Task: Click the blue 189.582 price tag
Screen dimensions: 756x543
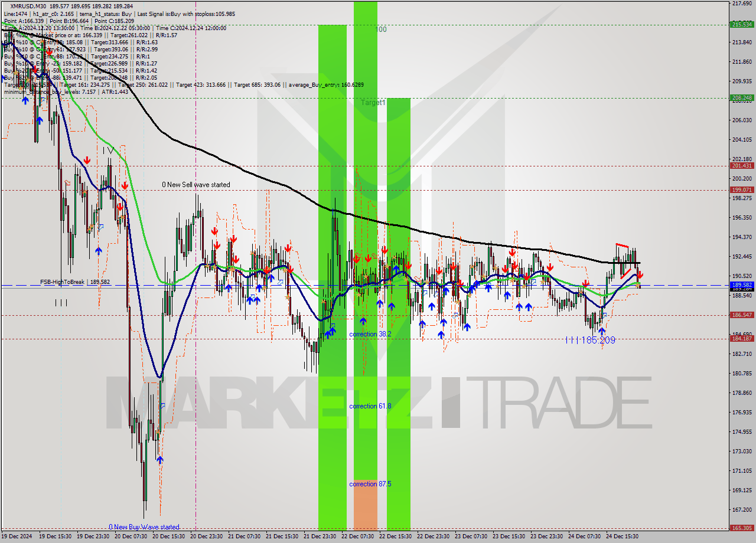Action: point(742,284)
